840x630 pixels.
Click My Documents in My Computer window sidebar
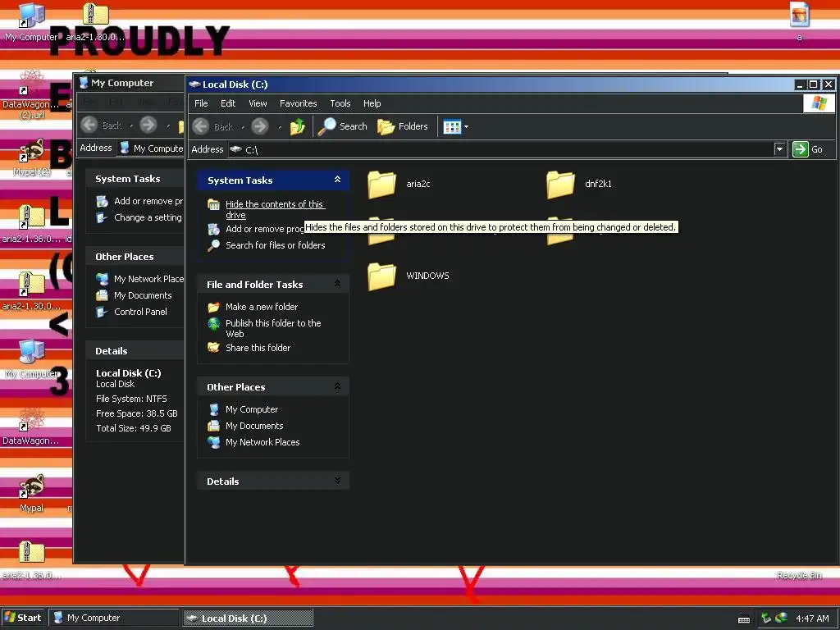143,295
